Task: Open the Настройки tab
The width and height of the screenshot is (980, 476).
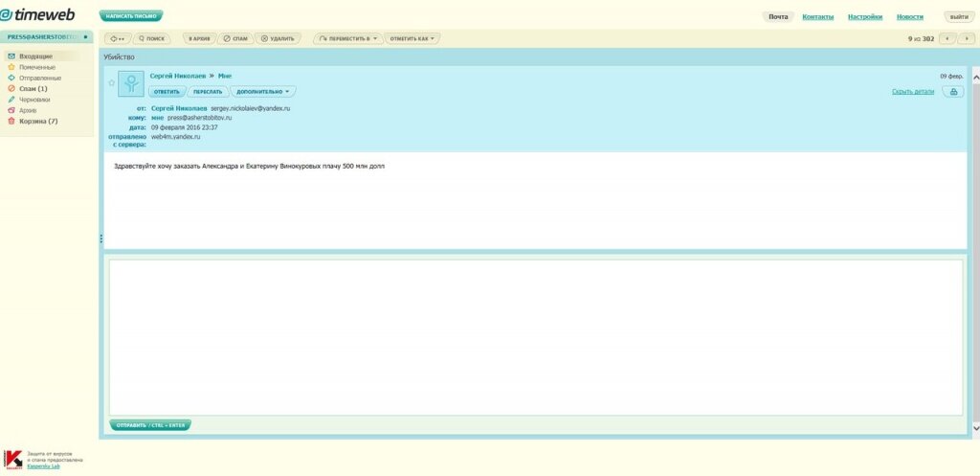Action: (864, 16)
